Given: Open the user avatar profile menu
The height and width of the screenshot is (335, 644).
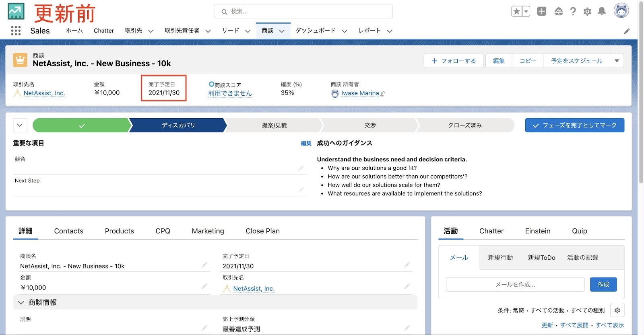Looking at the screenshot, I should pos(621,11).
